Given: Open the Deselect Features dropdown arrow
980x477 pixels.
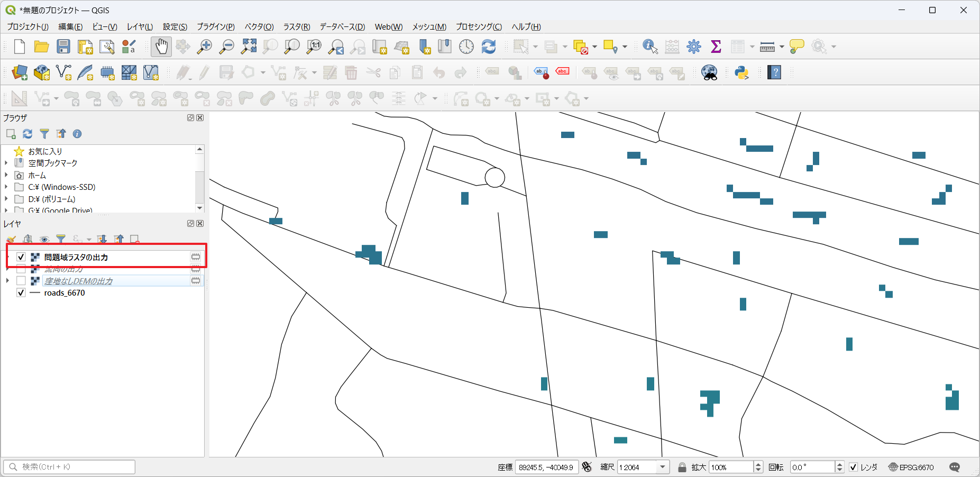Looking at the screenshot, I should [x=594, y=47].
